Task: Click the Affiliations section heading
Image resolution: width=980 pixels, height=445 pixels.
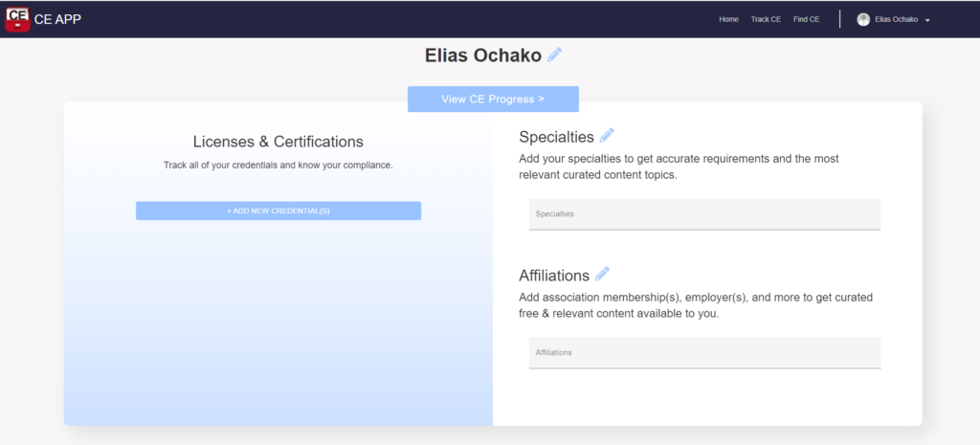Action: pos(554,276)
